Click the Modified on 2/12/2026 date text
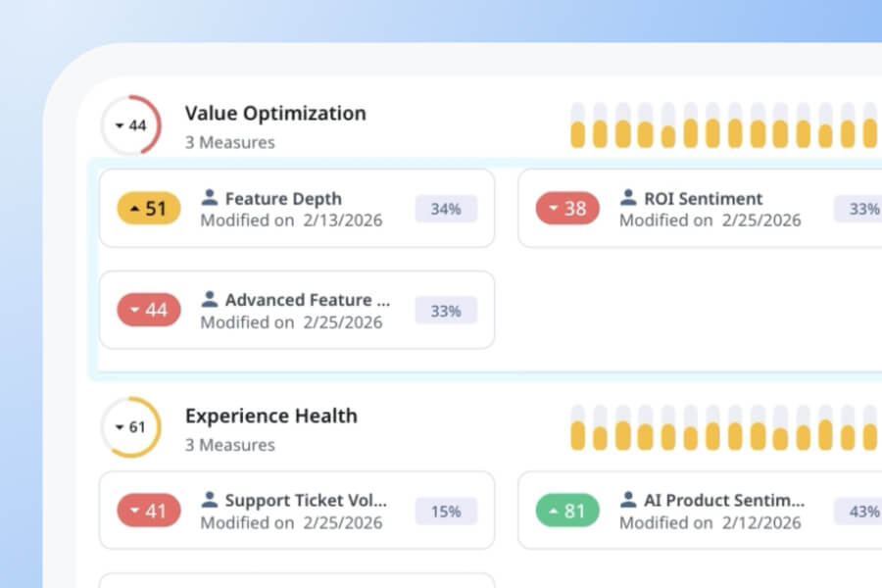 coord(710,522)
